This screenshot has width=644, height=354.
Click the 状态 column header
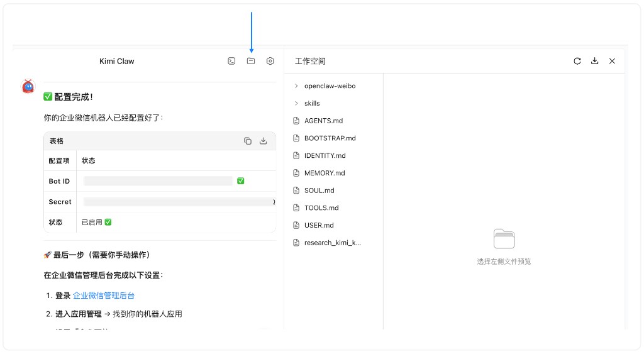[88, 160]
